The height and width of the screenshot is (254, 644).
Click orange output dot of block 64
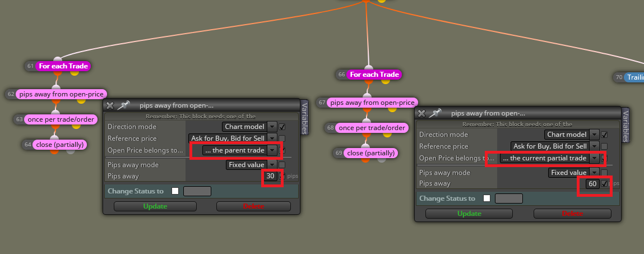coord(54,151)
